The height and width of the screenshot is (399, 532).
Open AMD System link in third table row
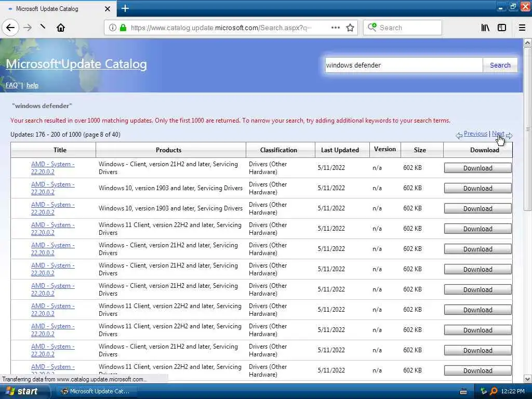point(53,208)
